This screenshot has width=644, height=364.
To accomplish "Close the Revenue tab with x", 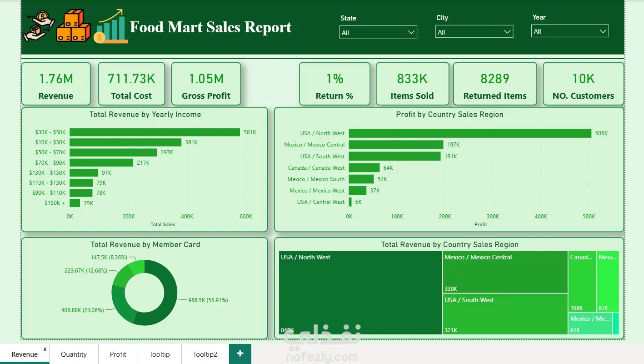I will (x=45, y=349).
